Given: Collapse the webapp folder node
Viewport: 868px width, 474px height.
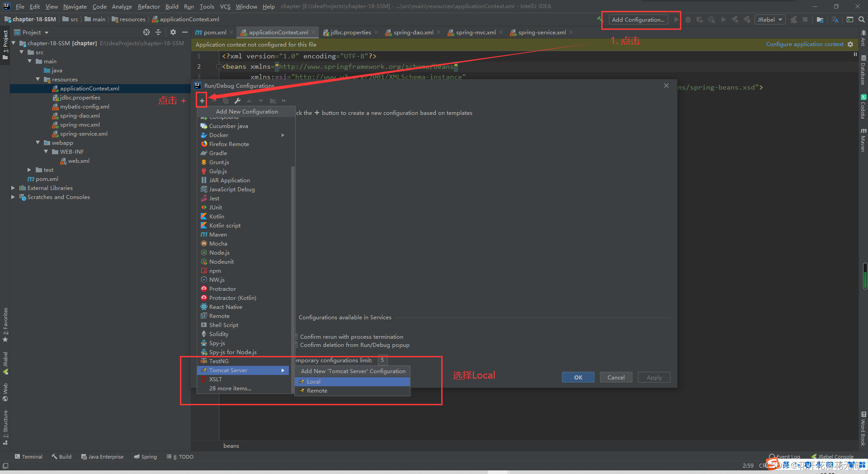Looking at the screenshot, I should [x=38, y=143].
